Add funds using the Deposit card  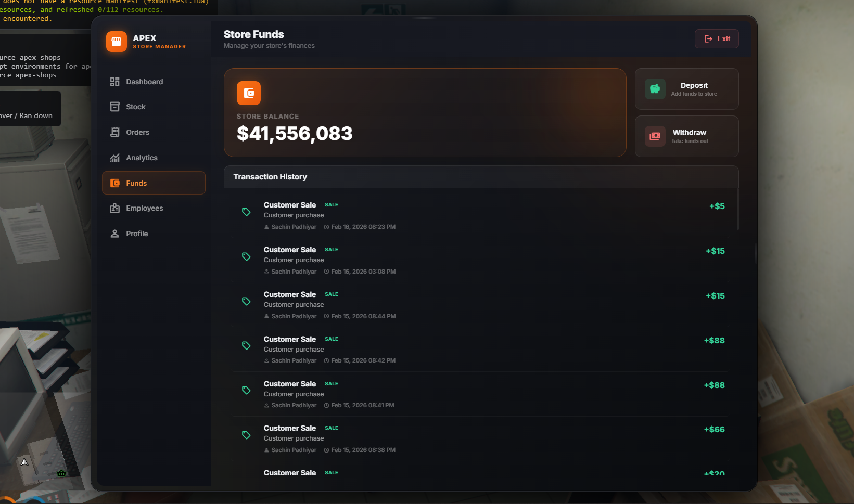tap(687, 89)
